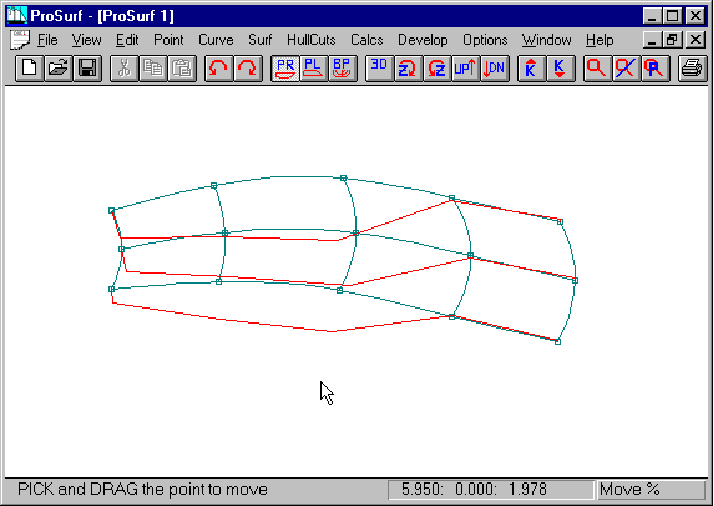Open the Curve menu

(x=216, y=40)
